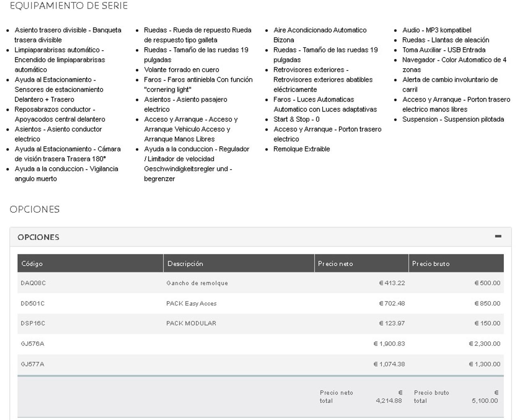Click the OPCIONES panel header title

pyautogui.click(x=38, y=237)
